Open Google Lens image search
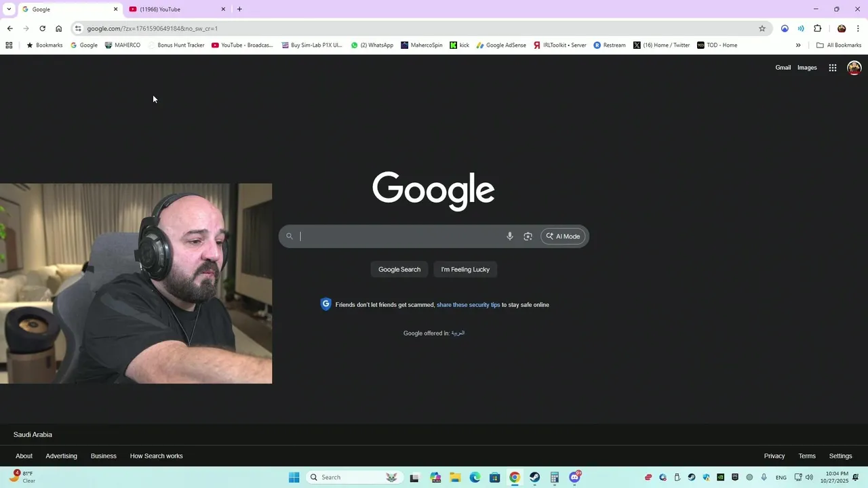This screenshot has width=868, height=488. pos(528,237)
